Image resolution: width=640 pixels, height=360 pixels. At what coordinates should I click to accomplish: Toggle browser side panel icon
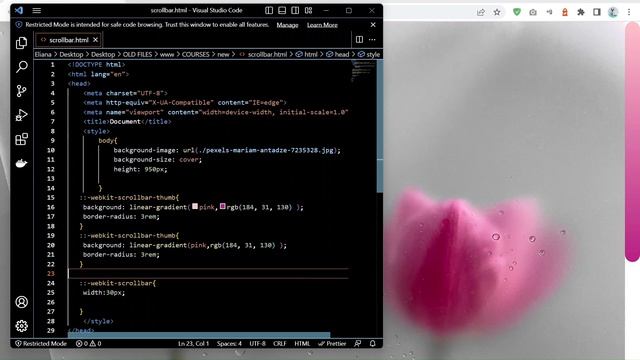click(597, 12)
